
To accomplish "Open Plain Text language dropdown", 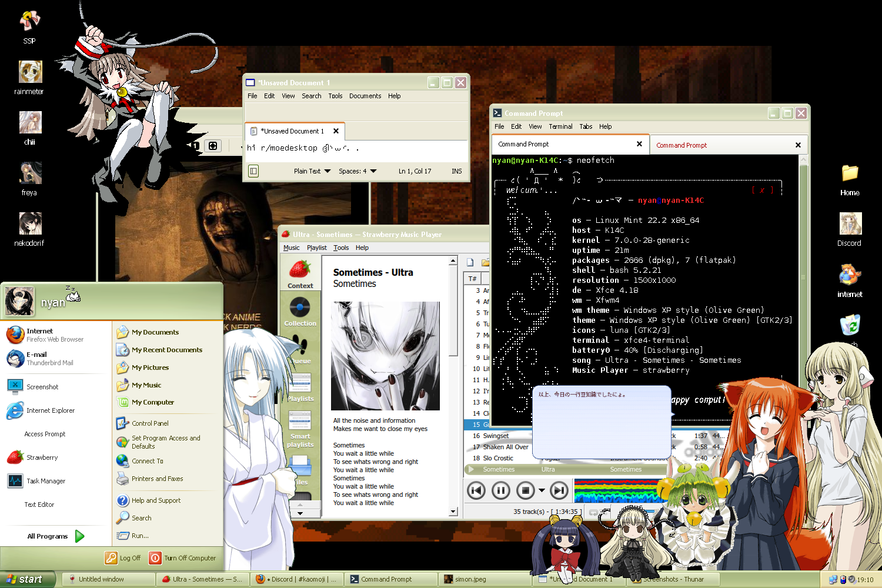I will (312, 171).
